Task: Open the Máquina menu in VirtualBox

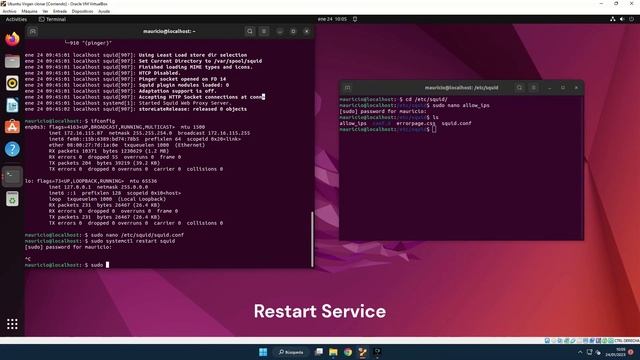Action: click(29, 11)
